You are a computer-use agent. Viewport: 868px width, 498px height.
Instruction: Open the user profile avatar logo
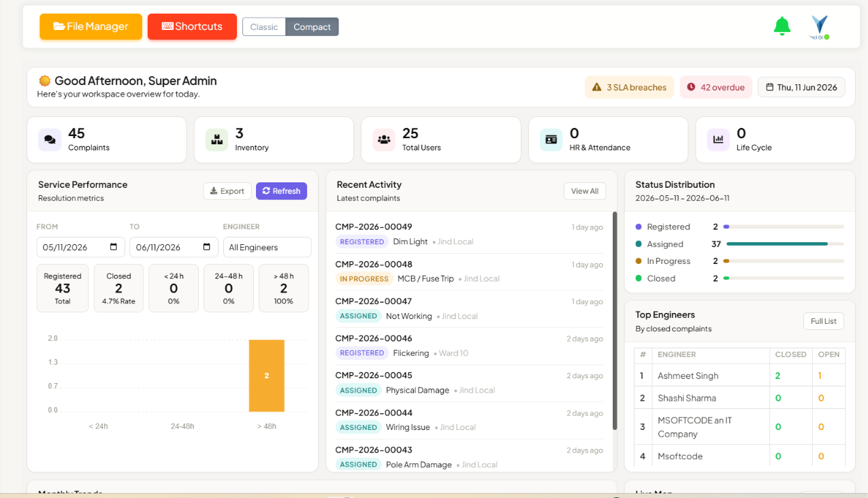(x=820, y=27)
